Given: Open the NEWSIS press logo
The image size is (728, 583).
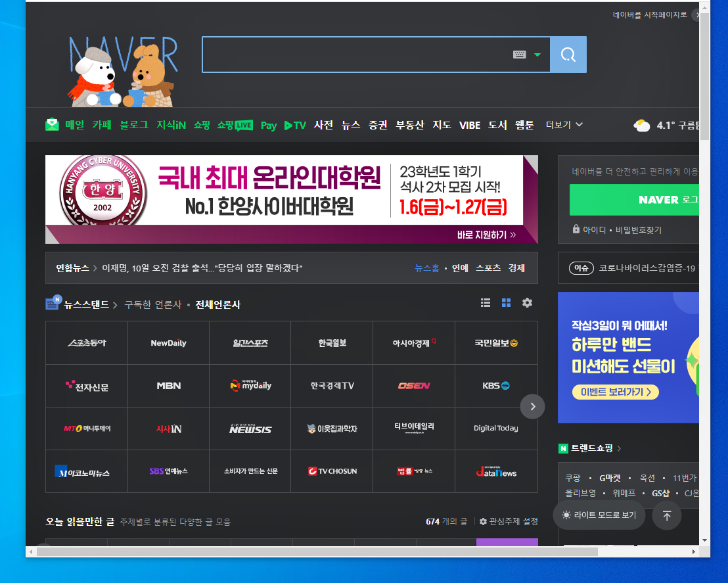Looking at the screenshot, I should [250, 429].
